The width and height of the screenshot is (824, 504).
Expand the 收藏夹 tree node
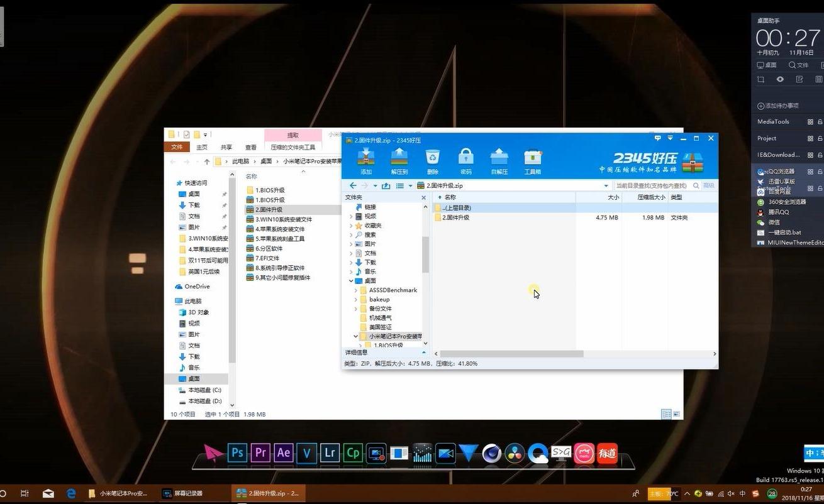[351, 226]
